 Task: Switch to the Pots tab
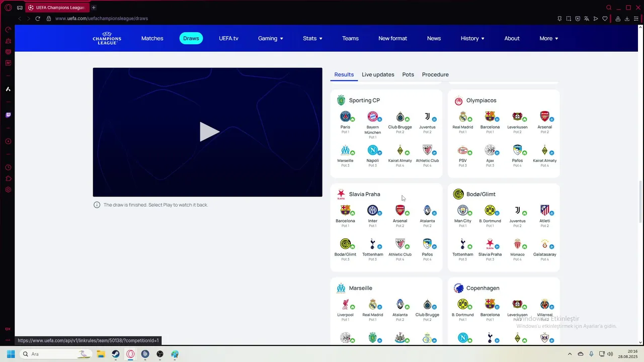coord(408,74)
